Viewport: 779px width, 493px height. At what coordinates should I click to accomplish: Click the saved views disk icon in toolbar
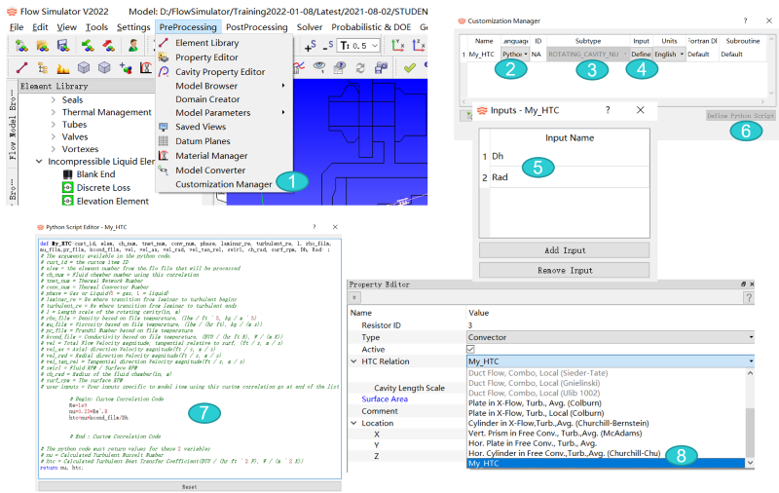(x=381, y=68)
